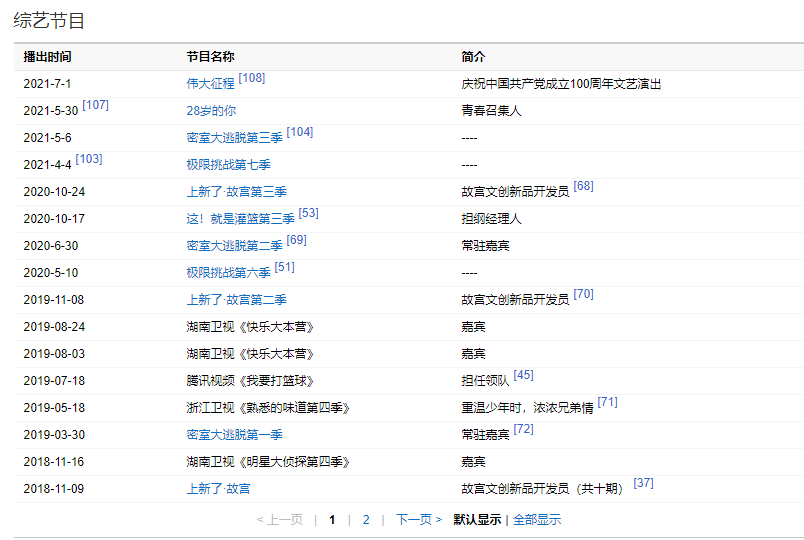804x540 pixels.
Task: Click 嘉宾 in the 2018-11-16 row
Action: (473, 462)
